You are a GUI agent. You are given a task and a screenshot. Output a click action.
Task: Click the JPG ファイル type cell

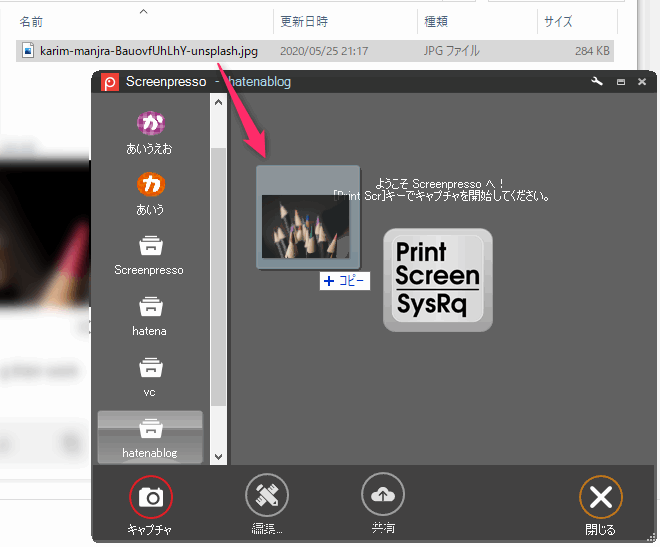(452, 51)
